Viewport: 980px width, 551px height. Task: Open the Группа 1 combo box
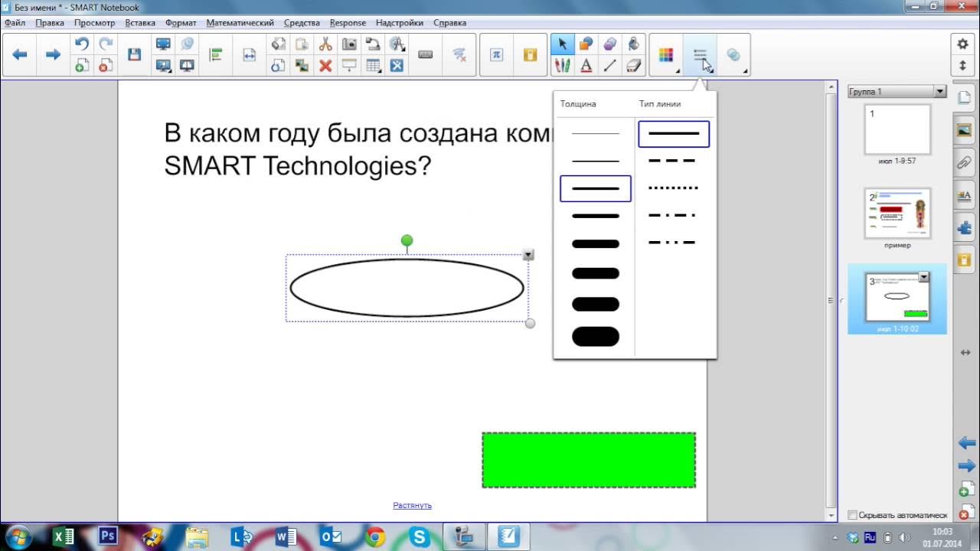(897, 92)
